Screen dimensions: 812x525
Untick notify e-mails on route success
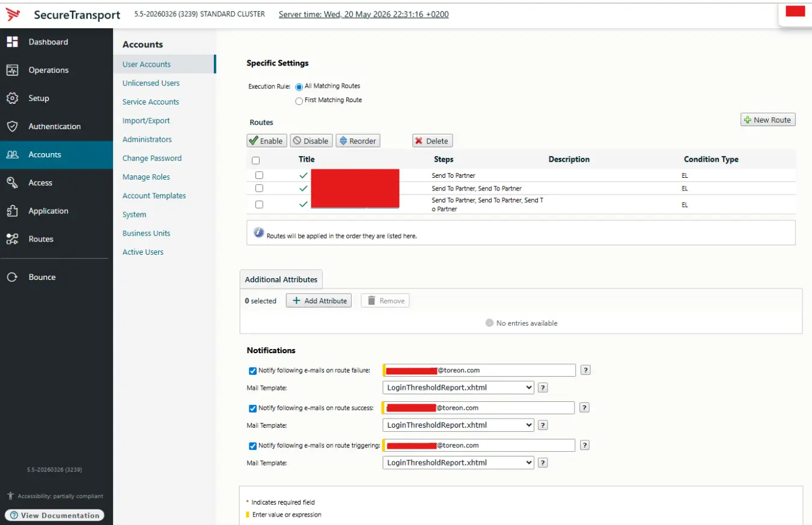(252, 408)
